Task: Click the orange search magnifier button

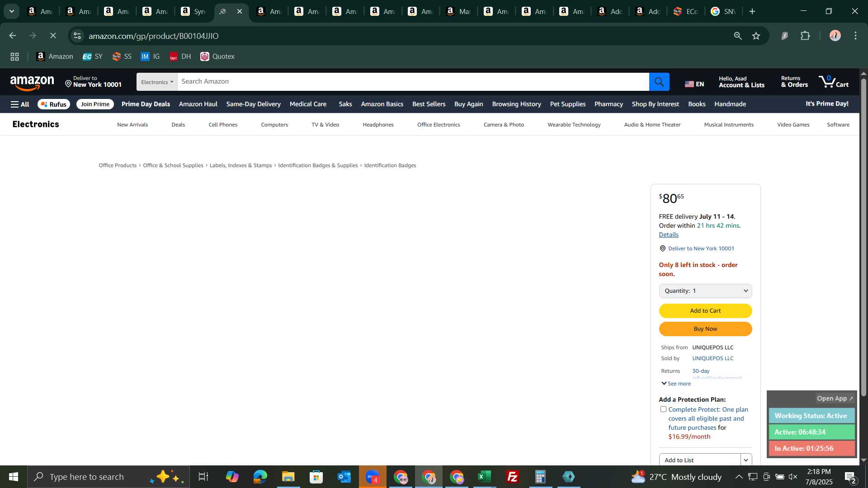Action: click(659, 82)
